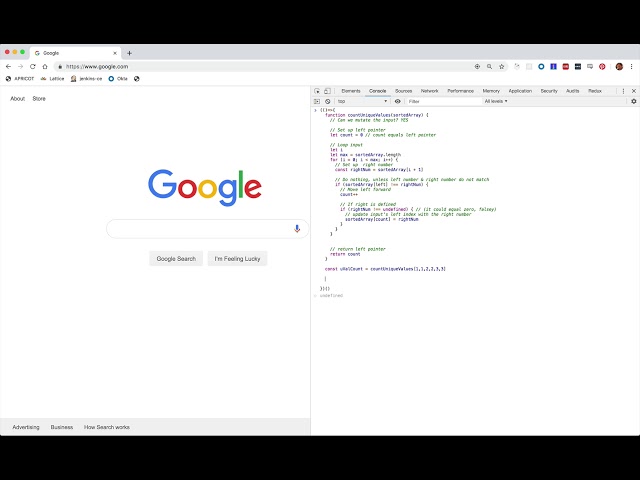The width and height of the screenshot is (640, 480).
Task: Click the zoom magnifier icon in address bar
Action: click(x=489, y=67)
